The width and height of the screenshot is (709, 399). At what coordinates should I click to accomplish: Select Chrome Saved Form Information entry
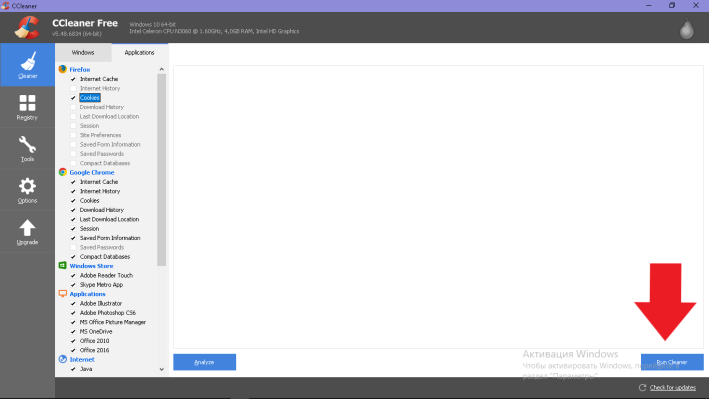[110, 238]
